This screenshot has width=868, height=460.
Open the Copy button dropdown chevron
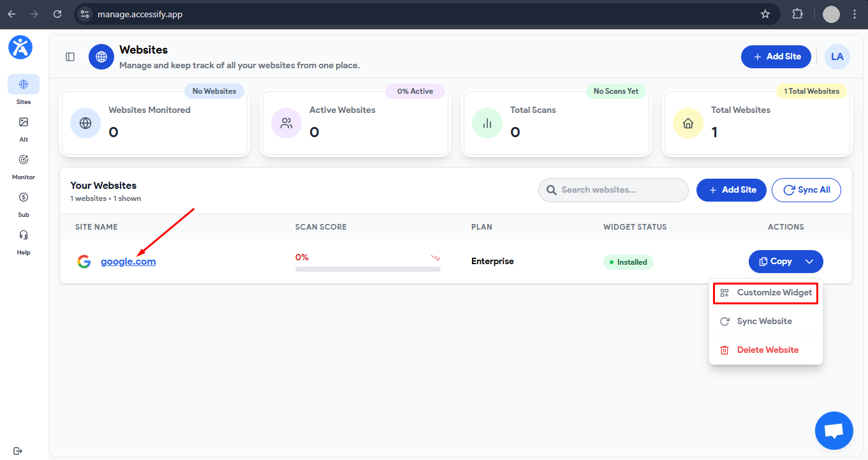click(x=810, y=261)
